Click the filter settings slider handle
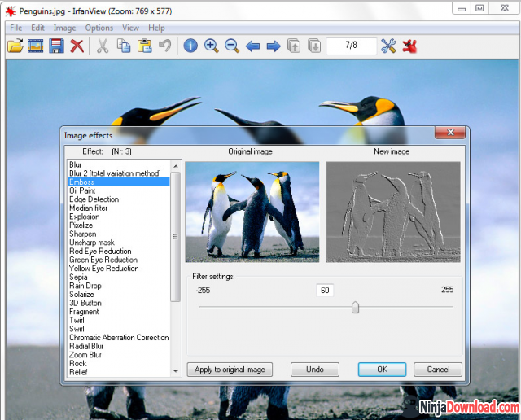521x420 pixels. [x=355, y=307]
